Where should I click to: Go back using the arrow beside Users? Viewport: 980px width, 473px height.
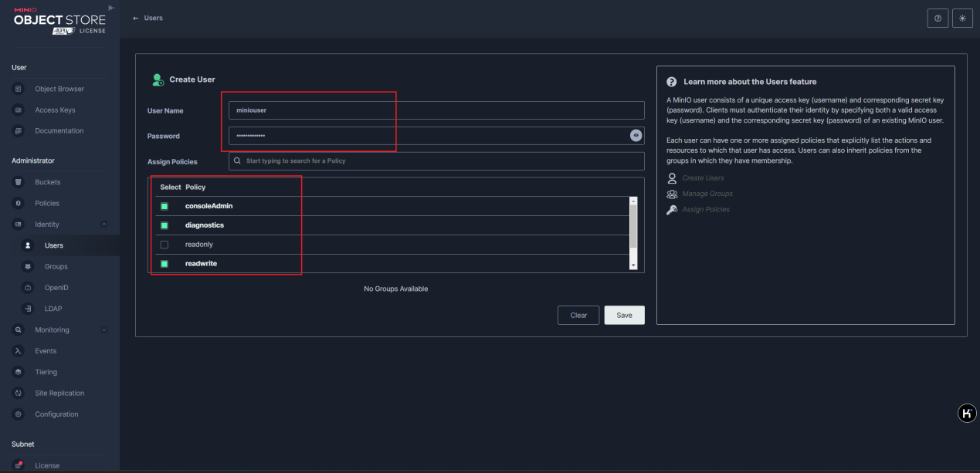(136, 18)
